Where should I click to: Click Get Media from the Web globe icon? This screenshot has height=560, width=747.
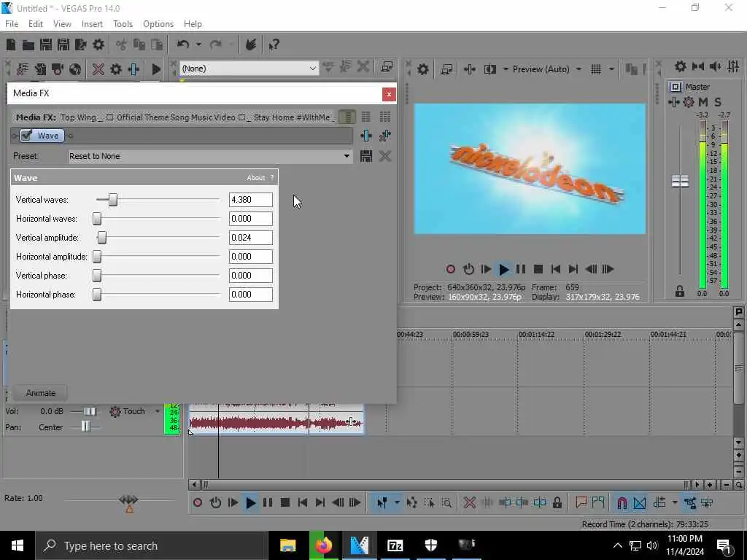tap(75, 69)
